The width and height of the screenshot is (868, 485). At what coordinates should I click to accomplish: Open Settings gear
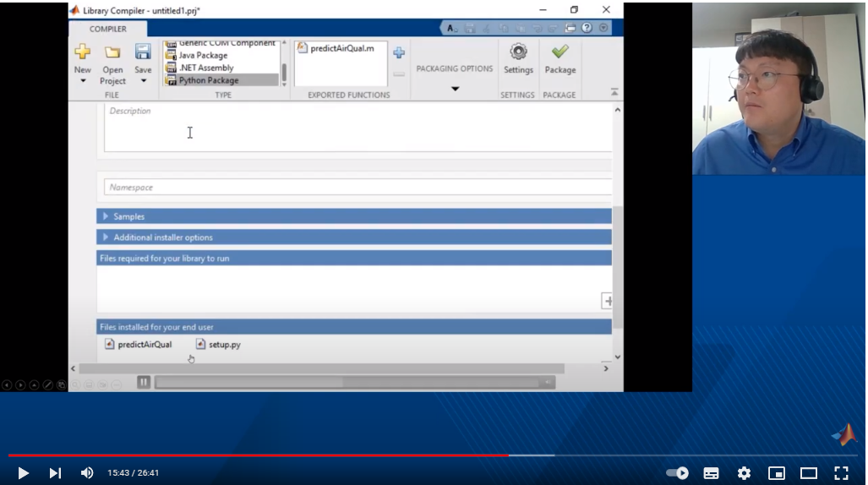pyautogui.click(x=518, y=52)
